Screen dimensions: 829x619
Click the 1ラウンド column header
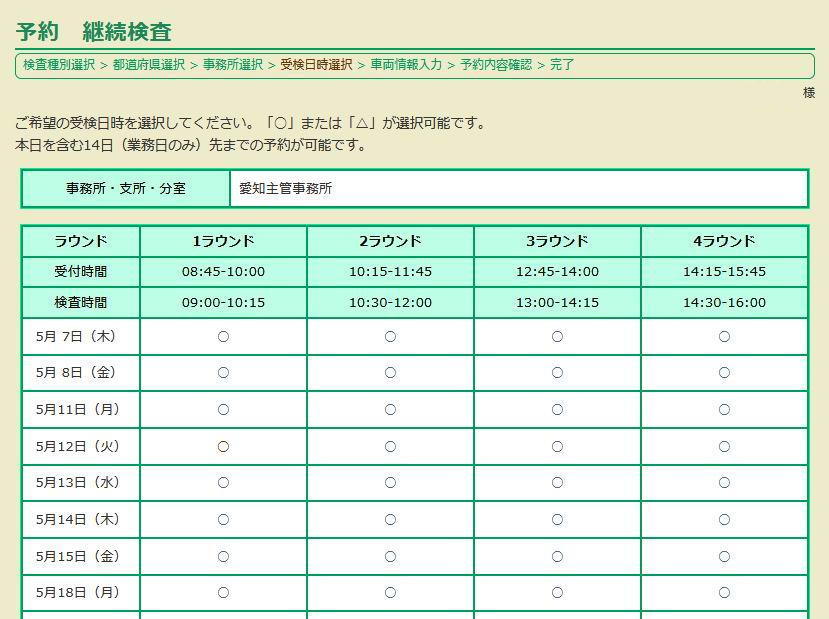tap(223, 241)
